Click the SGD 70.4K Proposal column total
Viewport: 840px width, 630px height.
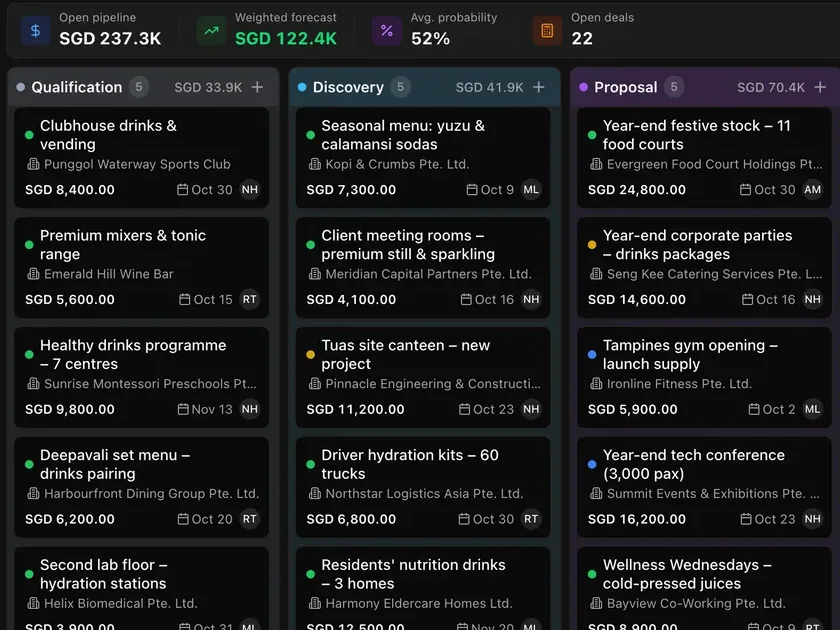click(771, 87)
